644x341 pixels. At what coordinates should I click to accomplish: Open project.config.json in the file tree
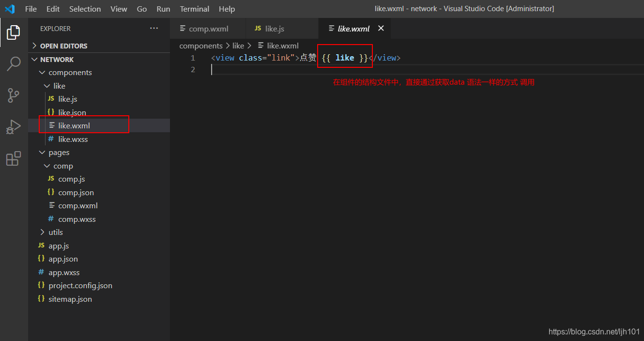coord(99,285)
